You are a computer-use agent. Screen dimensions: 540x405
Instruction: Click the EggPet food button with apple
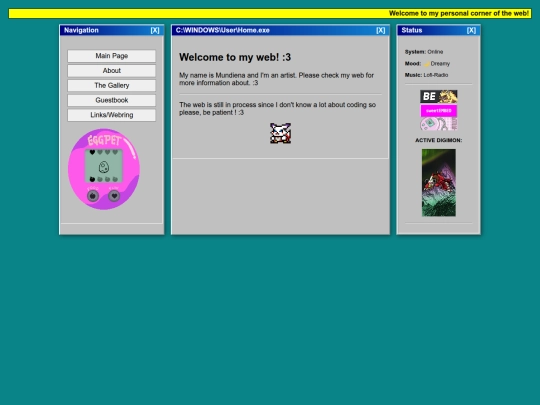[x=93, y=196]
